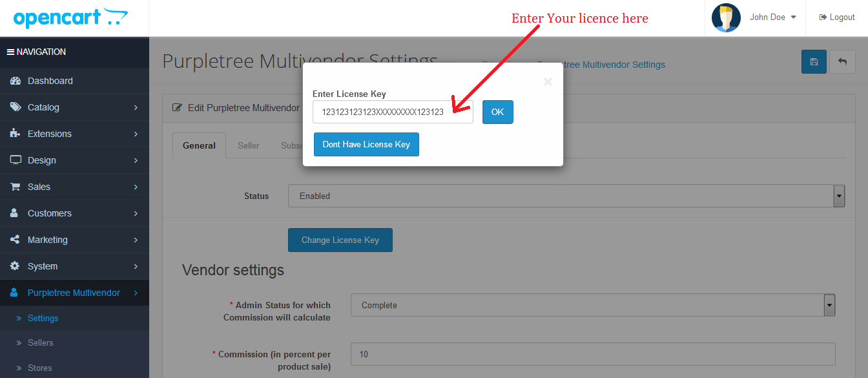
Task: Click the Extensions puzzle icon
Action: click(15, 134)
